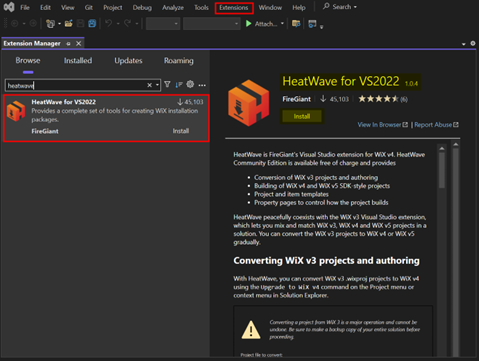Click the FireGiant publisher name in details
The image size is (479, 361).
pyautogui.click(x=296, y=99)
